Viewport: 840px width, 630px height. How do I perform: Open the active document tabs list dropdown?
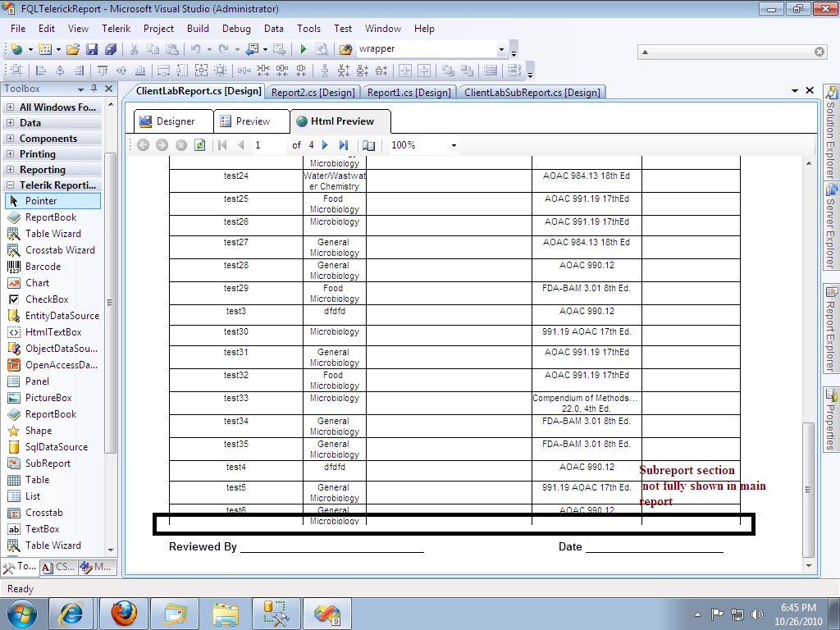tap(795, 91)
